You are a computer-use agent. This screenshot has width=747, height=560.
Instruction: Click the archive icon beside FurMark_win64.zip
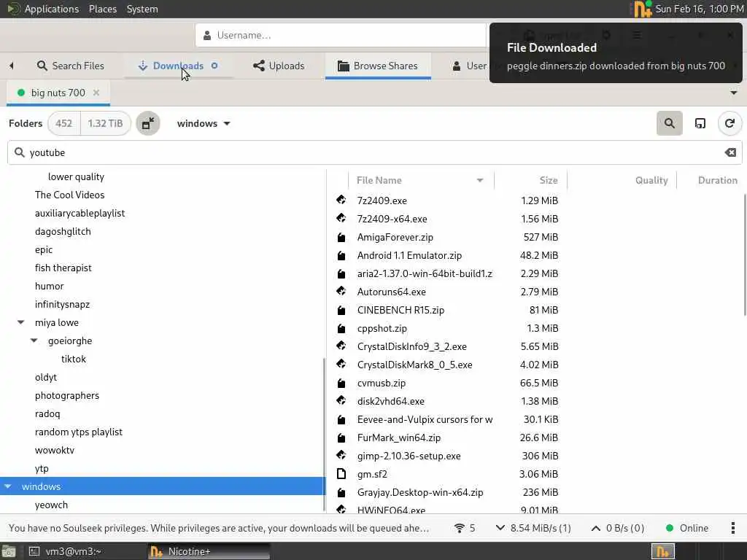coord(341,437)
